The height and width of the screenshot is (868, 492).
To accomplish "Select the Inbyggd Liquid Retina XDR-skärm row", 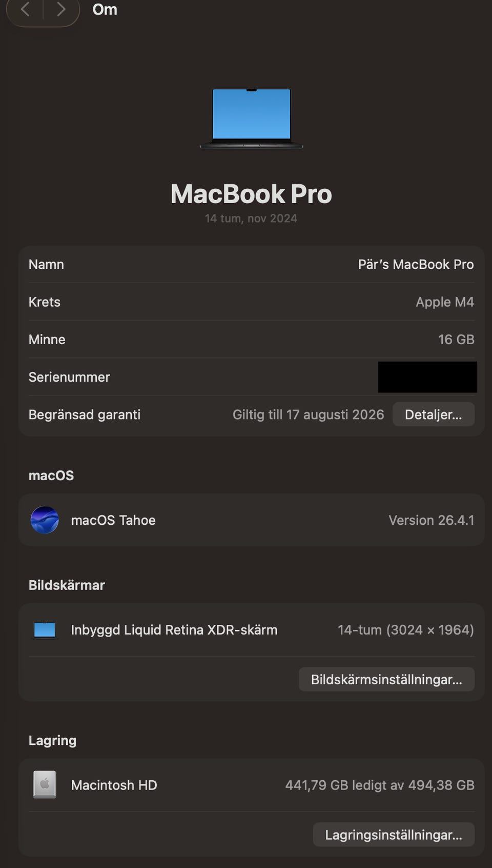I will 251,630.
